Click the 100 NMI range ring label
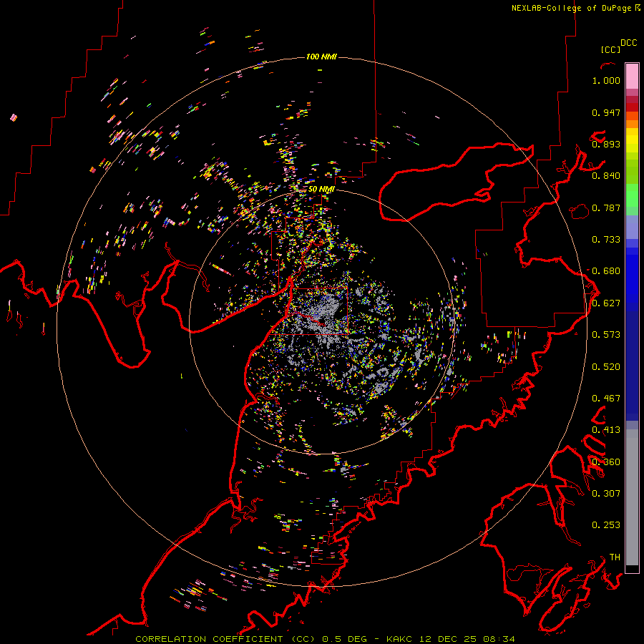Viewport: 644px width, 644px height. [321, 57]
